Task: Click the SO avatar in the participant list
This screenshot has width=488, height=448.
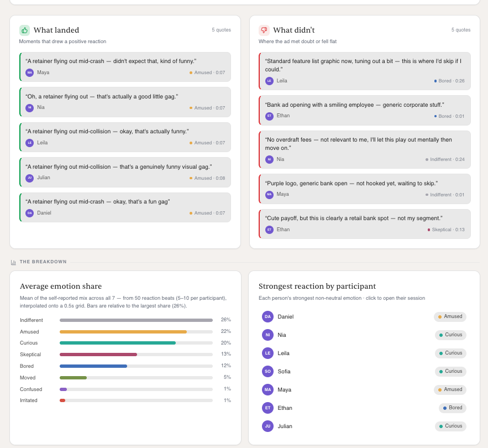Action: [x=267, y=371]
